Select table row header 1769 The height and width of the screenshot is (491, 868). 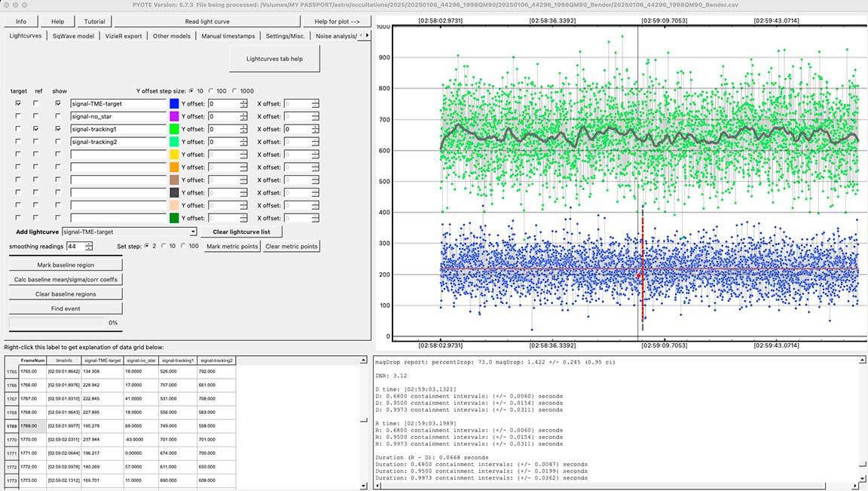click(x=11, y=426)
